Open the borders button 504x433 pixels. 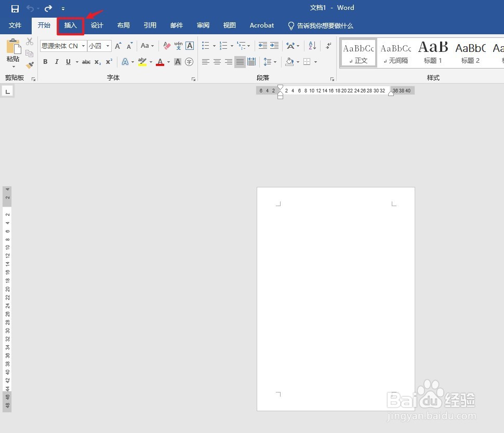pos(307,62)
